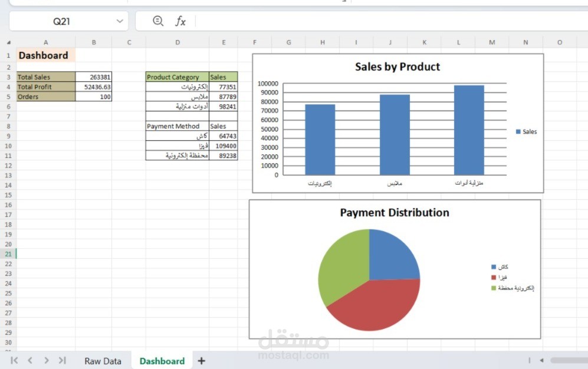Viewport: 588px width, 369px height.
Task: Add a new sheet with plus icon
Action: point(201,361)
